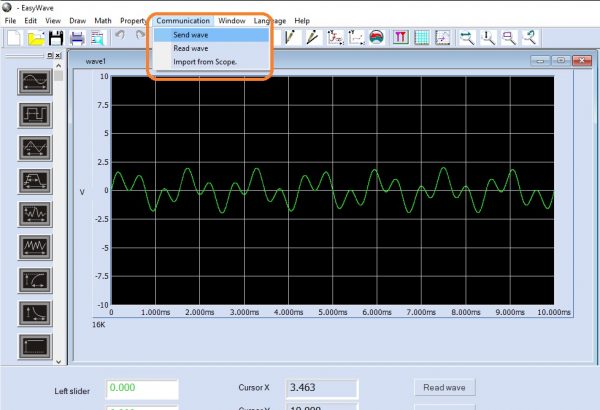Select Read wave from Communication menu
The height and width of the screenshot is (410, 600).
point(190,48)
